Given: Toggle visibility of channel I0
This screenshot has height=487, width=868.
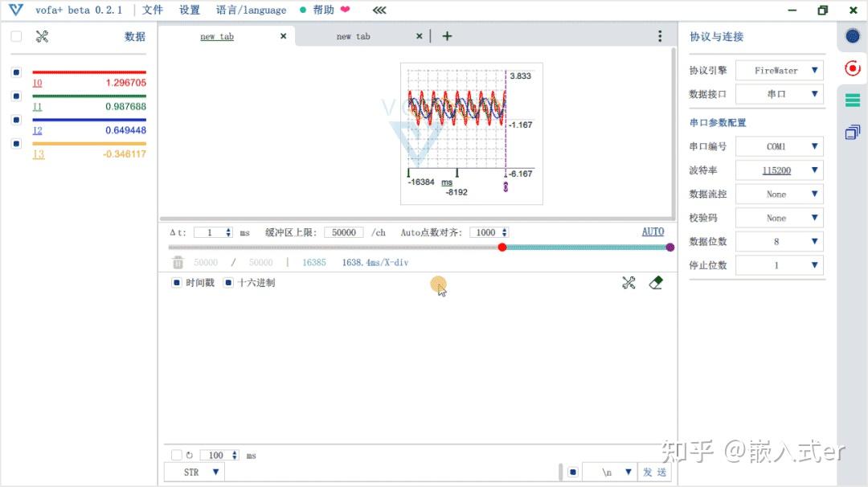Looking at the screenshot, I should 16,72.
